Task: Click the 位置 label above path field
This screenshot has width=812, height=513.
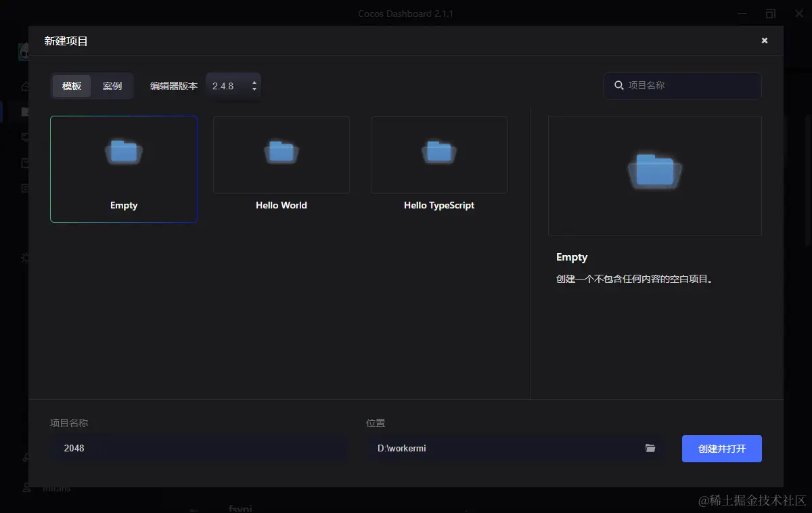Action: [376, 423]
